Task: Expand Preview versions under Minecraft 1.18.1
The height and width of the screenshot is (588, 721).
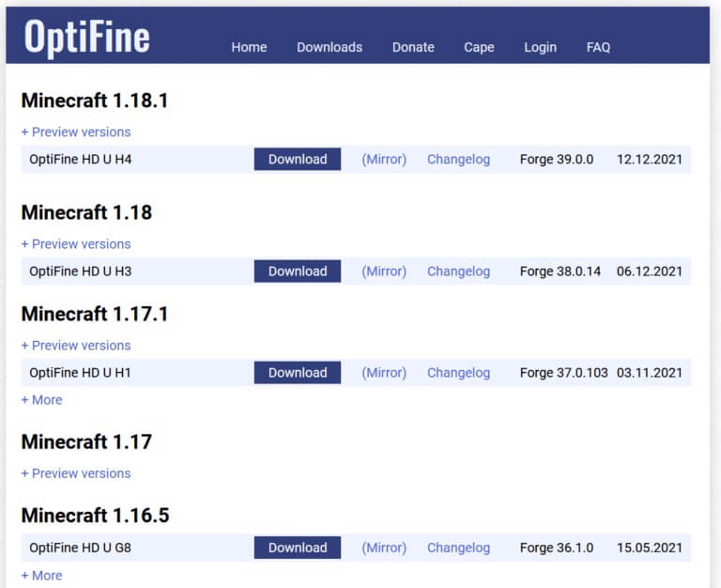Action: click(x=76, y=132)
